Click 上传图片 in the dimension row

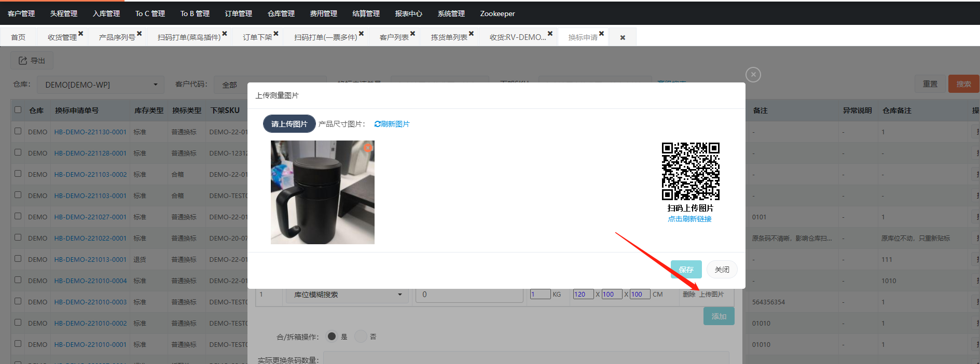click(x=711, y=294)
